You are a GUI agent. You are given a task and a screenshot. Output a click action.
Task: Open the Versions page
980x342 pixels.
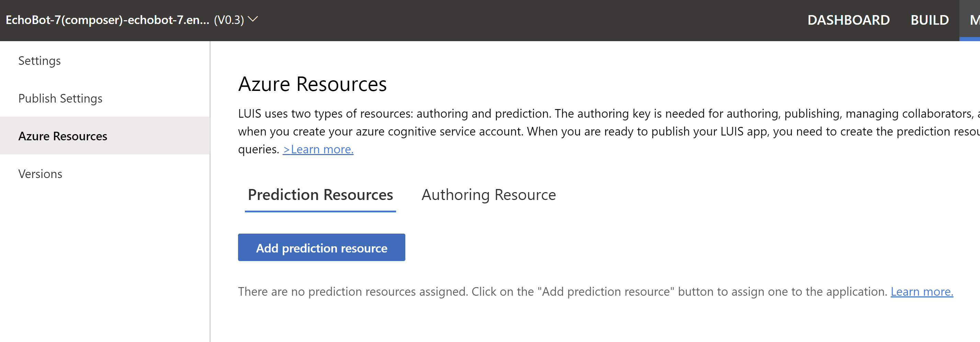[40, 174]
